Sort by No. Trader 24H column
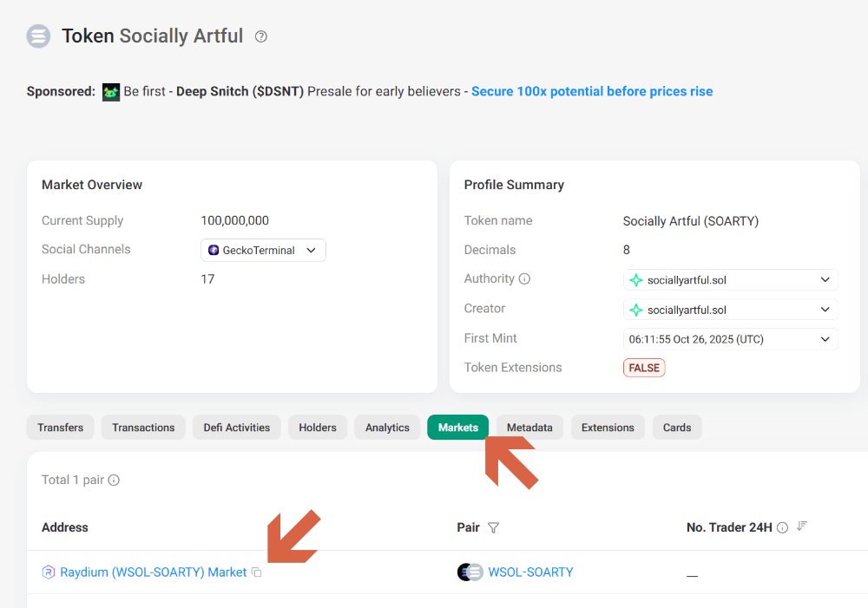Screen dimensions: 868x608 [x=802, y=526]
